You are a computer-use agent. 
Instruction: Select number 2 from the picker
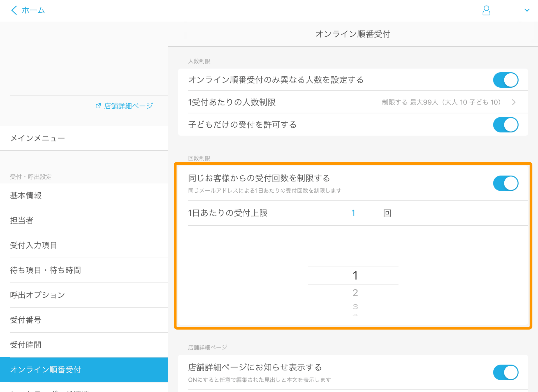coord(354,292)
